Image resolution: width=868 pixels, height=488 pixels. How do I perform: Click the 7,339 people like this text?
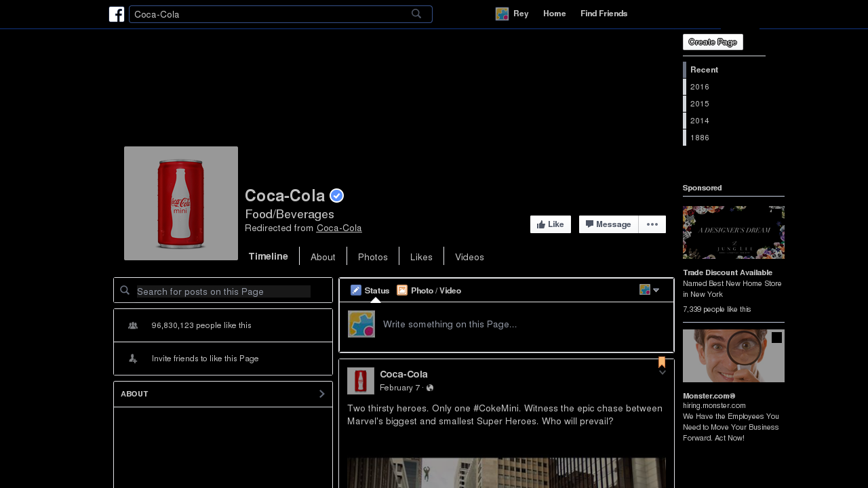coord(717,309)
